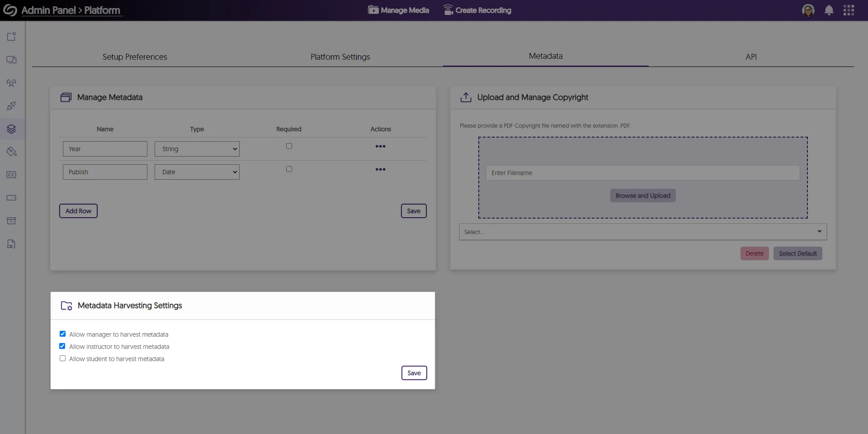Open the Type dropdown showing String
Image resolution: width=868 pixels, height=434 pixels.
click(197, 148)
